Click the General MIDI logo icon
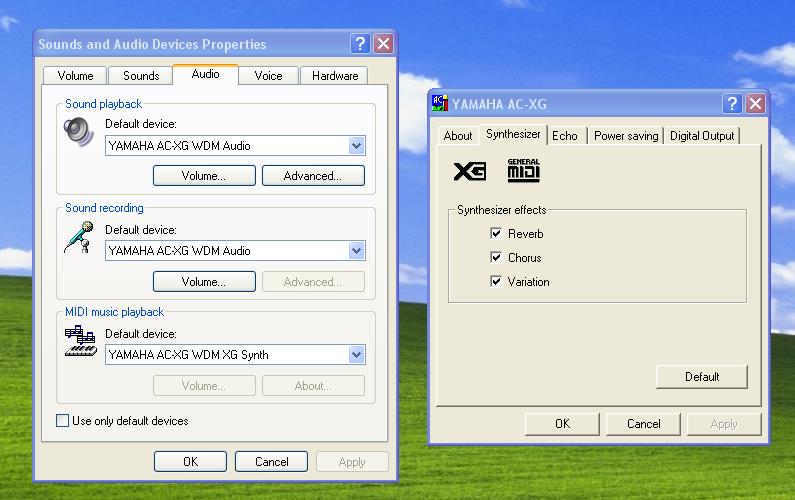The image size is (795, 500). pyautogui.click(x=524, y=170)
